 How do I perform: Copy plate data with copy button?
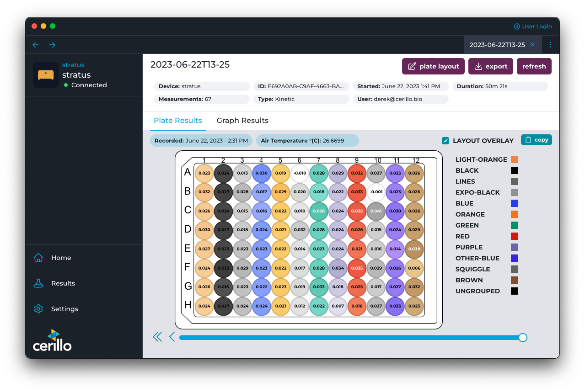[x=536, y=140]
